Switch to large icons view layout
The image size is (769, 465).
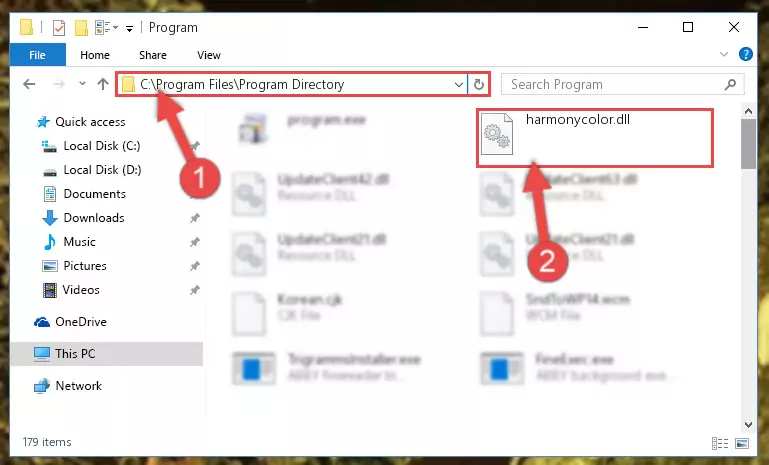pos(742,443)
